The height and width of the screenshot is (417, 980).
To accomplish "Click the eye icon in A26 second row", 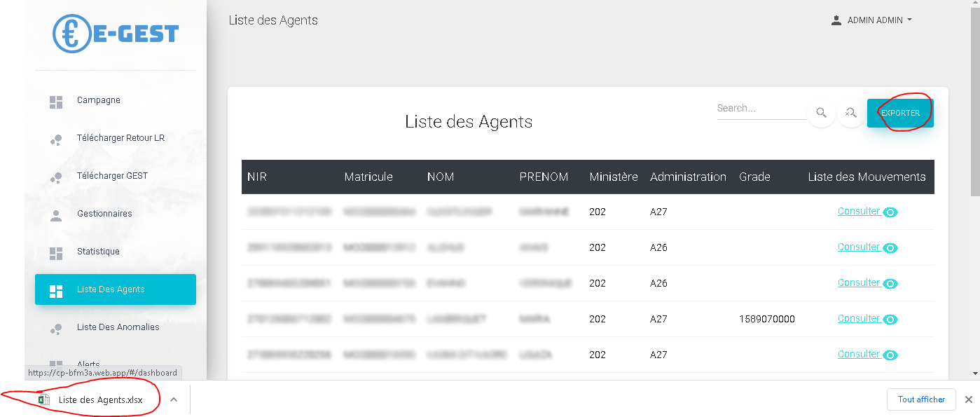I will click(890, 248).
